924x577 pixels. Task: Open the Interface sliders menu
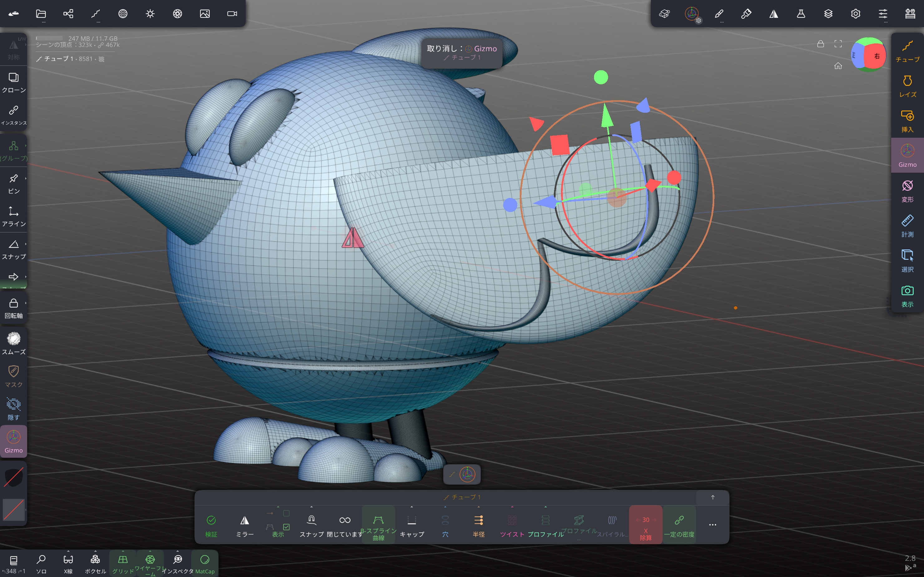883,14
